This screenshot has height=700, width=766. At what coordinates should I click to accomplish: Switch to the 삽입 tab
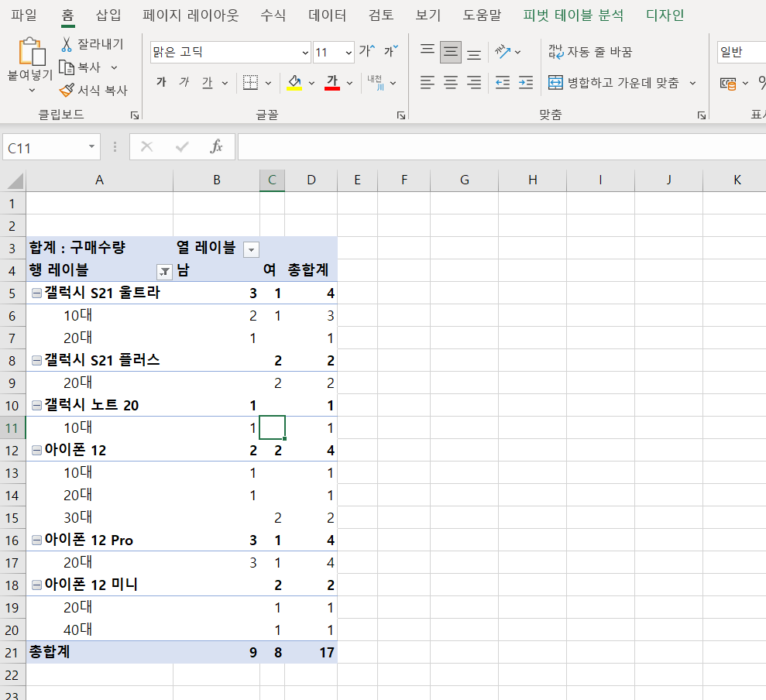click(x=108, y=15)
